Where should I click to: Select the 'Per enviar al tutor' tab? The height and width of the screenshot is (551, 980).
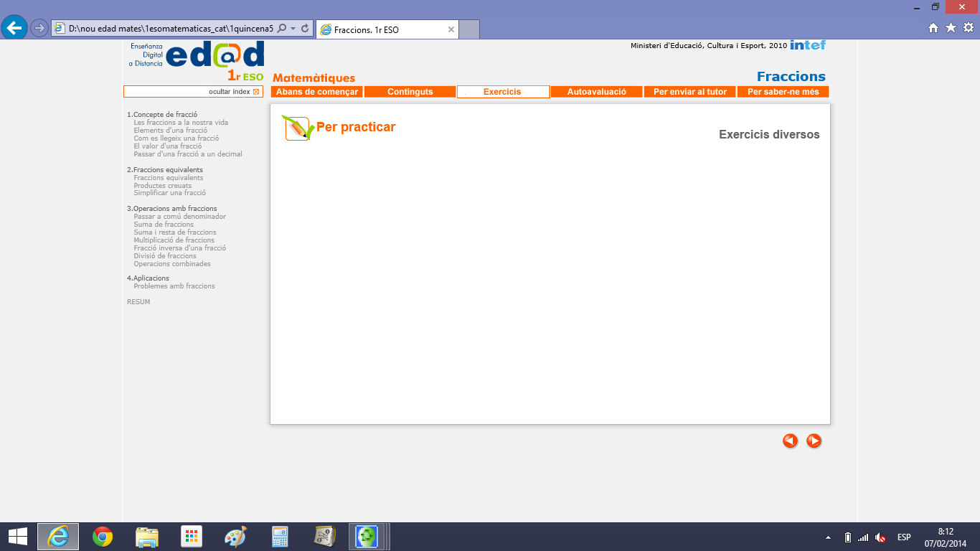tap(689, 92)
